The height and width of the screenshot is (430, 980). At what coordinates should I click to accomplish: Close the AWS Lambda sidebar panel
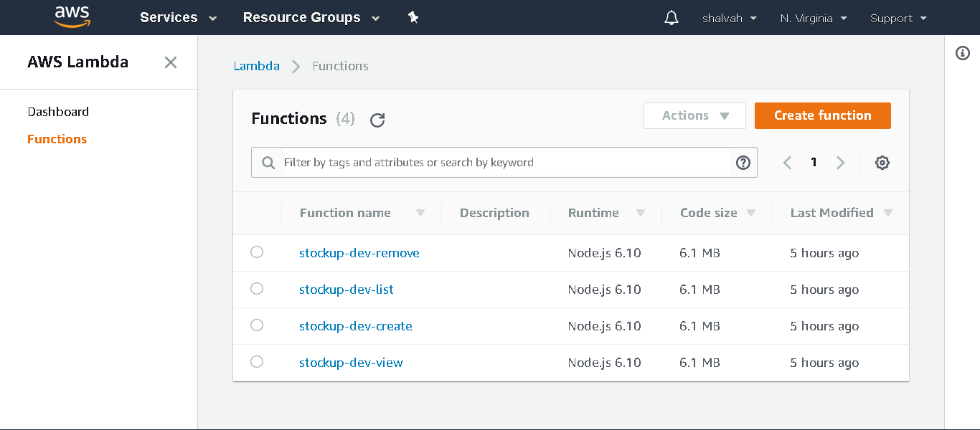[x=171, y=62]
